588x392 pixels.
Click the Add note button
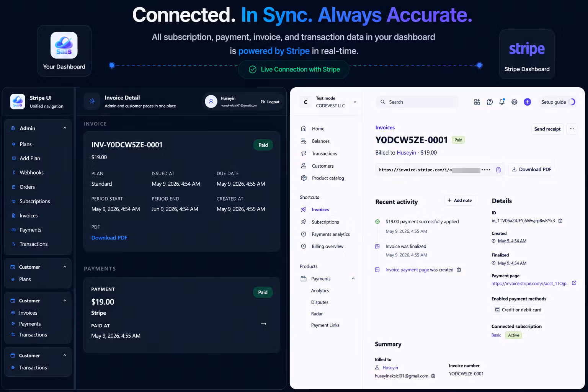click(x=459, y=200)
